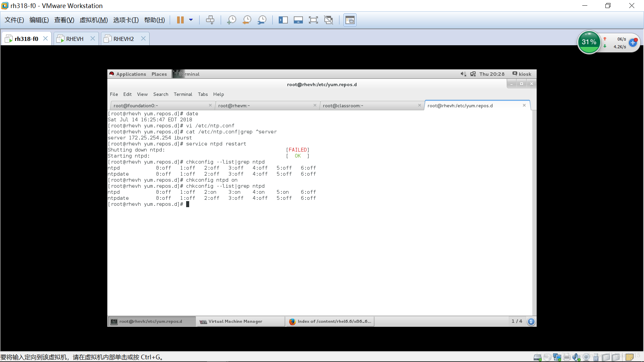This screenshot has width=644, height=362.
Task: Open the terminal View menu
Action: click(x=142, y=94)
